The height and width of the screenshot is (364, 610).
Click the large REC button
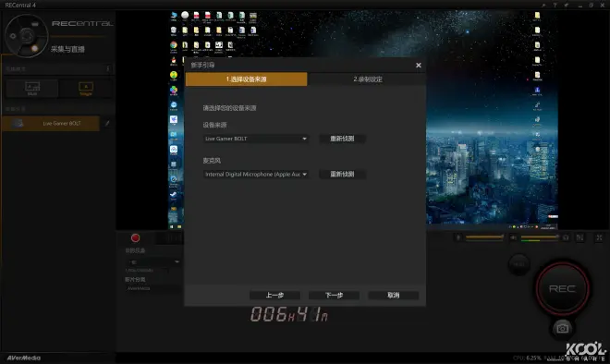(562, 288)
